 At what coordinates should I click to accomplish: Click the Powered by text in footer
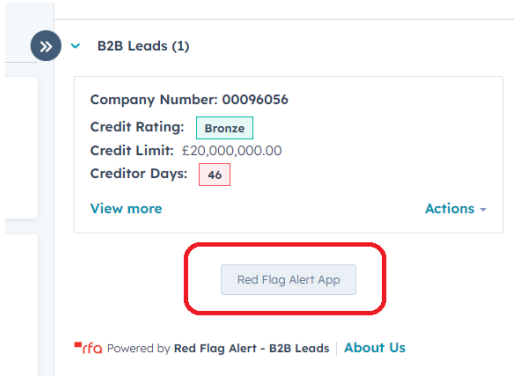click(139, 348)
